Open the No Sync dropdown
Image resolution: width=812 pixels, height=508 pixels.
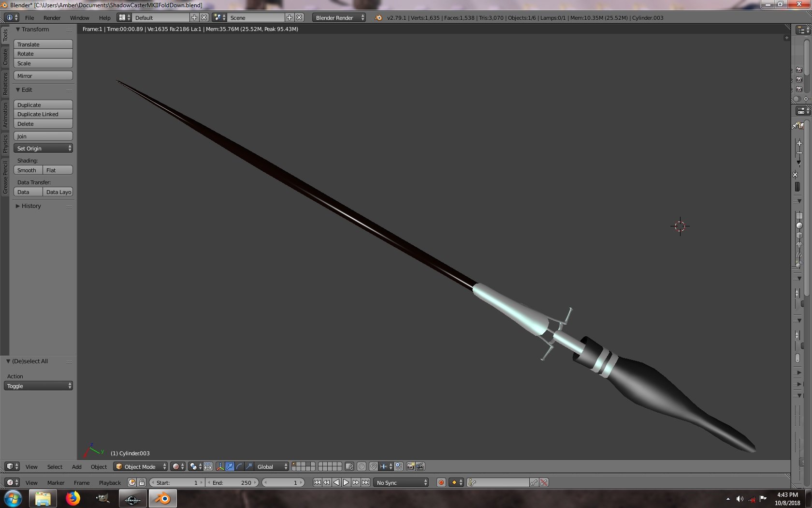point(402,482)
